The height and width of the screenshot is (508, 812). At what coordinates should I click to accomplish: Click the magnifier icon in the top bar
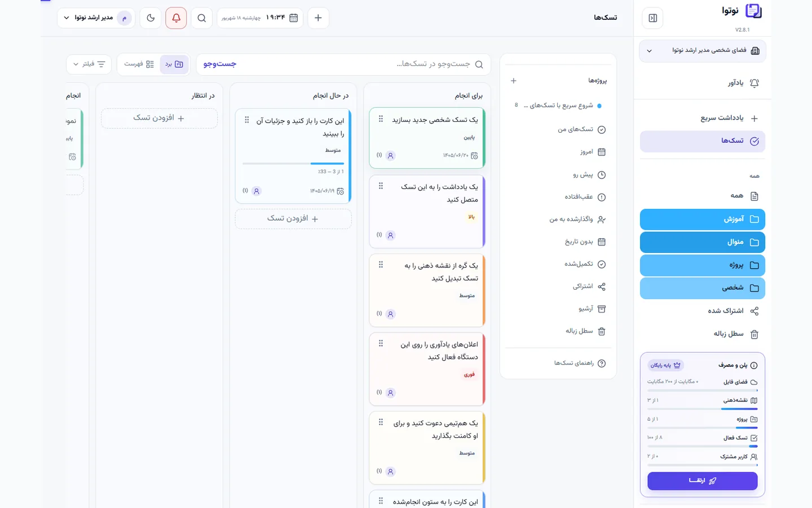click(x=201, y=18)
